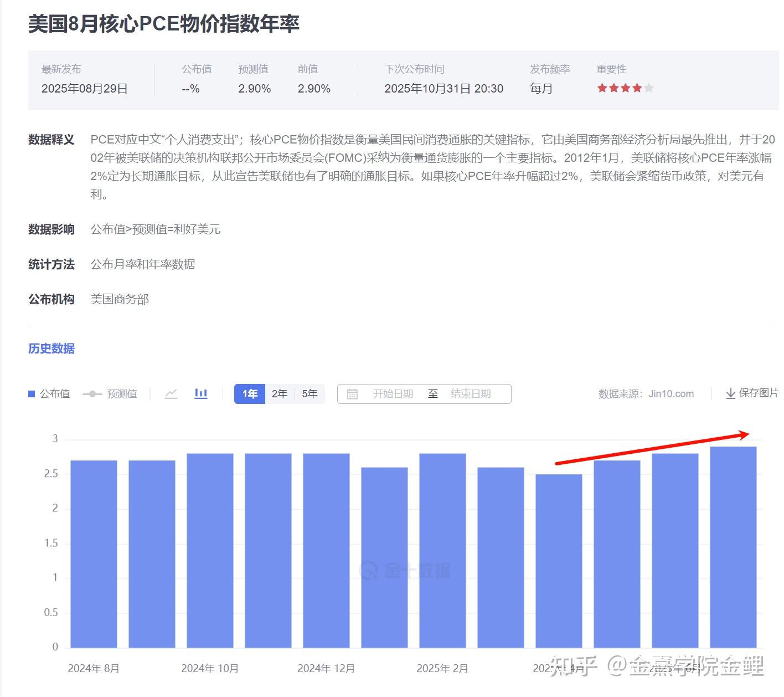Click the blue square legend icon for 公布值
The height and width of the screenshot is (697, 784).
point(31,393)
